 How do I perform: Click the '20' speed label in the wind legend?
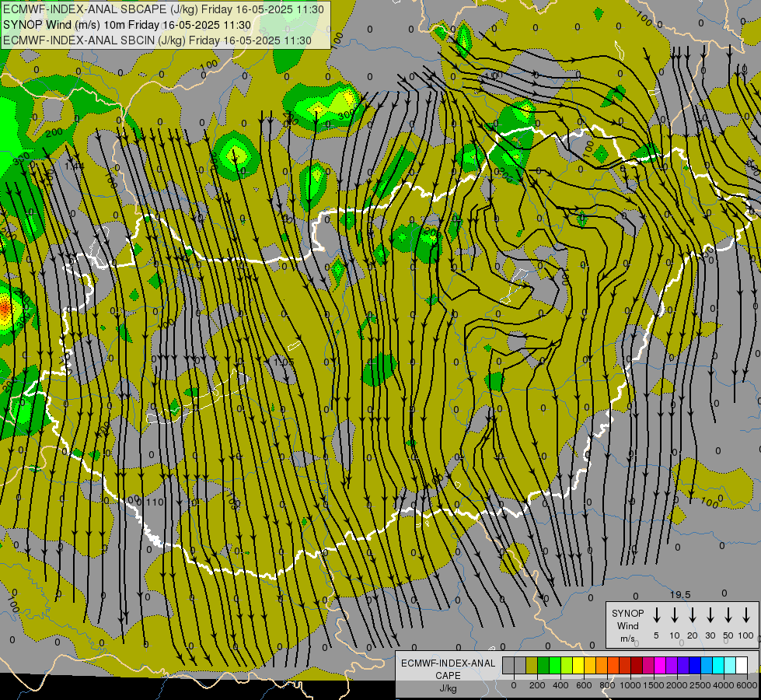tap(692, 635)
